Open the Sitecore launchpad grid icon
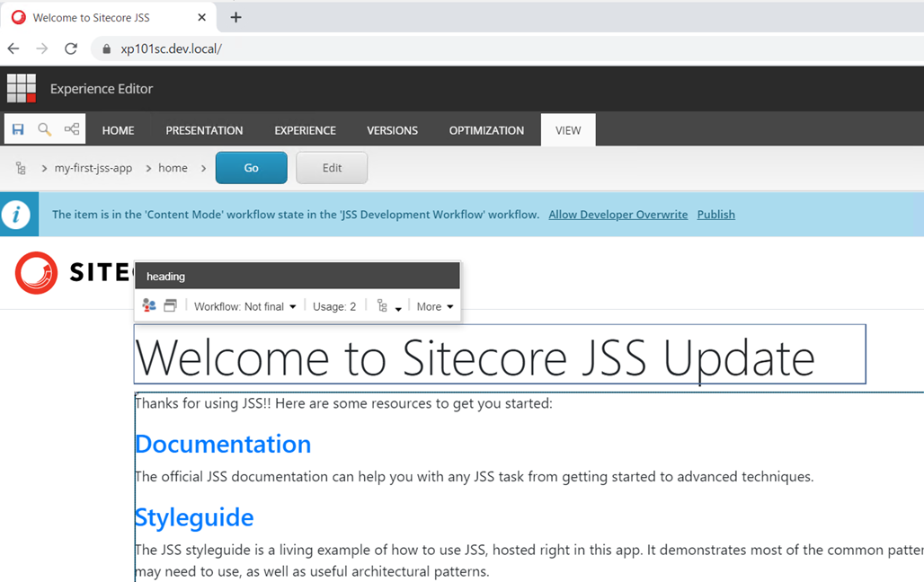924x582 pixels. click(x=22, y=88)
